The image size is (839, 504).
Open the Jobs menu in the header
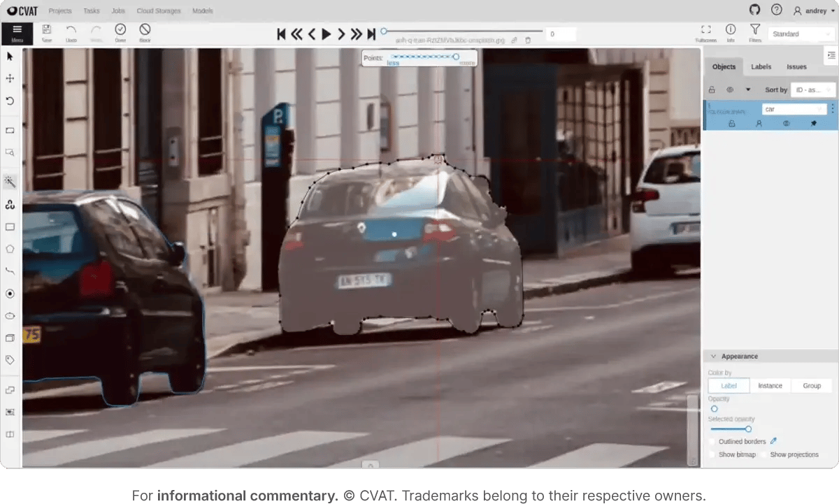pyautogui.click(x=117, y=10)
